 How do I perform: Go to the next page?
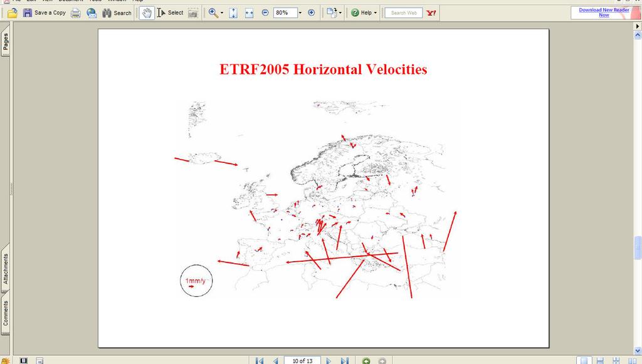coord(329,361)
